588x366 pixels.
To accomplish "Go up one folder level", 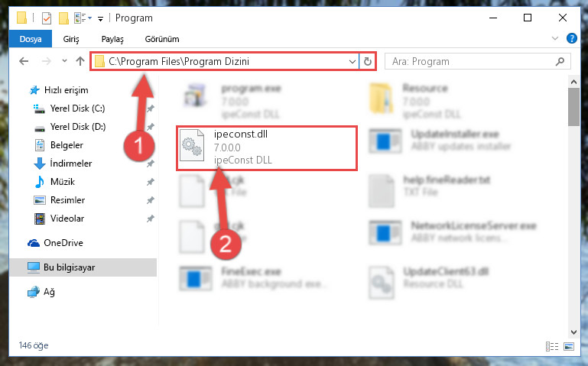I will pyautogui.click(x=80, y=61).
